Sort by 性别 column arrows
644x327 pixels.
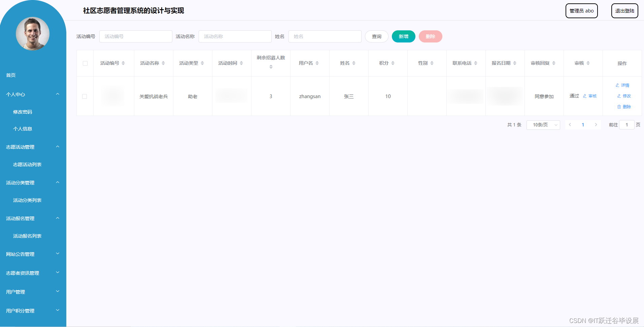[432, 63]
